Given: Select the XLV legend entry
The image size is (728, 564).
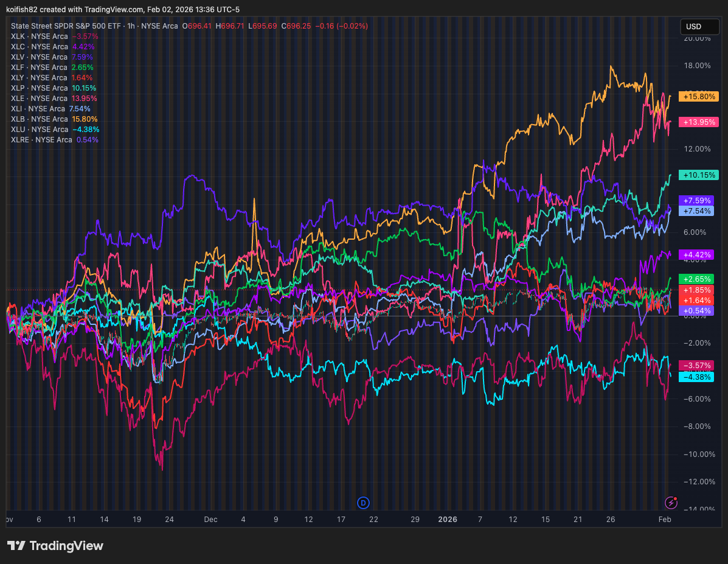Looking at the screenshot, I should (x=52, y=57).
